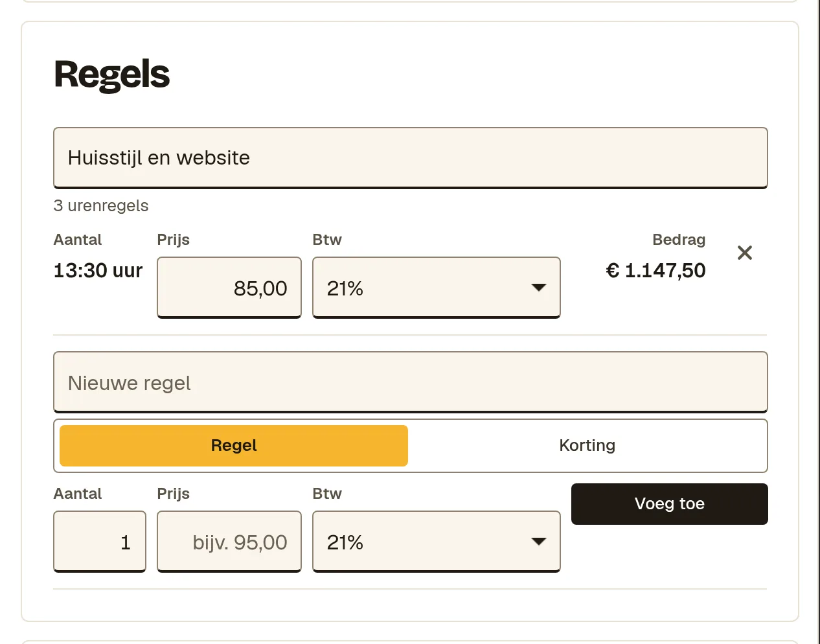820x644 pixels.
Task: Remove the Huisstijl en website line
Action: (x=745, y=253)
